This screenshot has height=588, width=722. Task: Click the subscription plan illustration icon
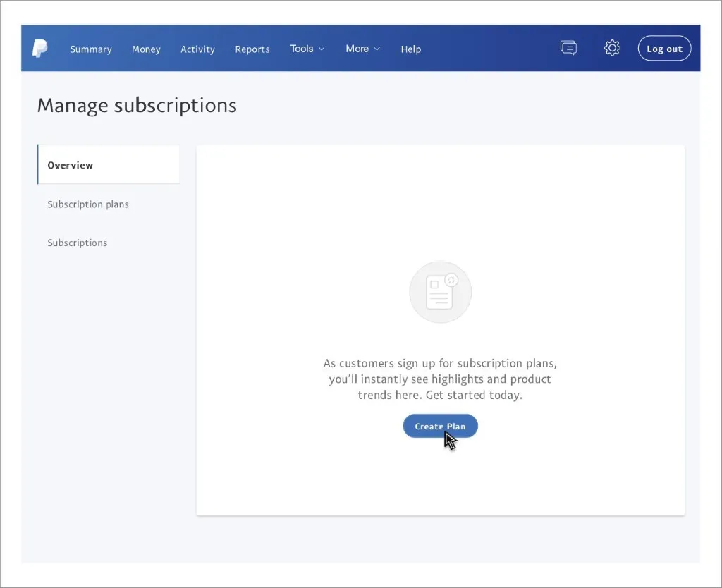coord(440,292)
